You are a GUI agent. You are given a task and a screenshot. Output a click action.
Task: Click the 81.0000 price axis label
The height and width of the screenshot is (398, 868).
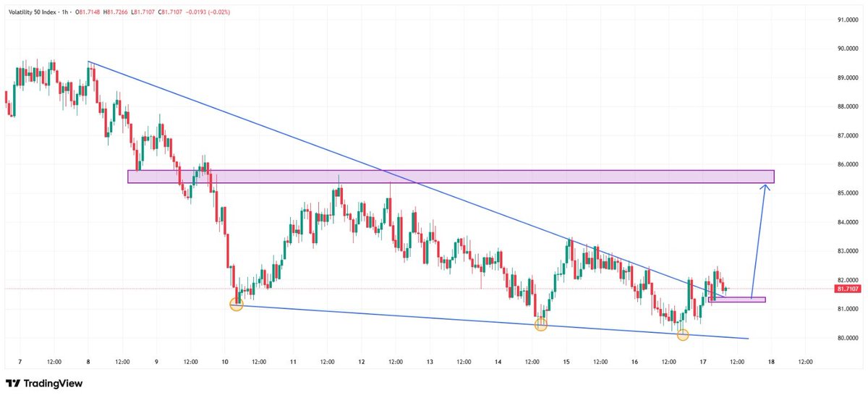pyautogui.click(x=846, y=309)
